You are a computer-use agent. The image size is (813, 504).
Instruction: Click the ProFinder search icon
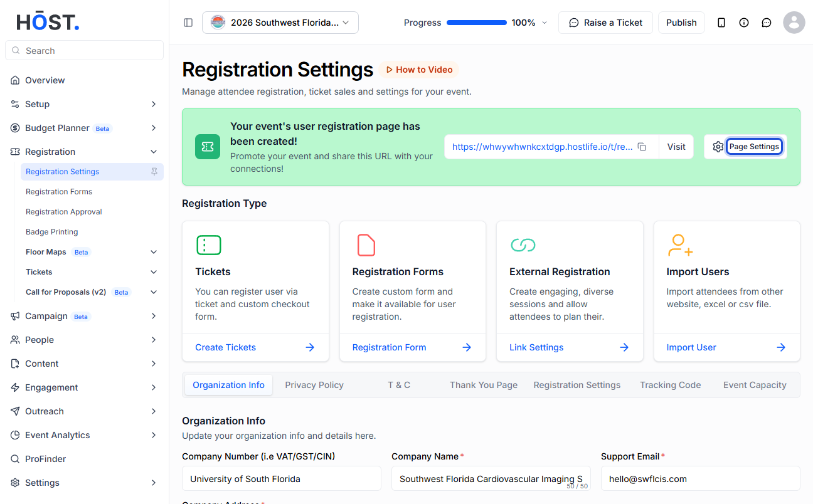point(15,459)
